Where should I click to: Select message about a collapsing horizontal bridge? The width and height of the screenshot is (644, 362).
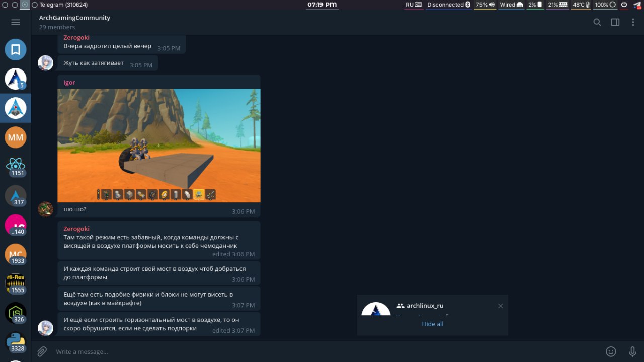(x=159, y=324)
